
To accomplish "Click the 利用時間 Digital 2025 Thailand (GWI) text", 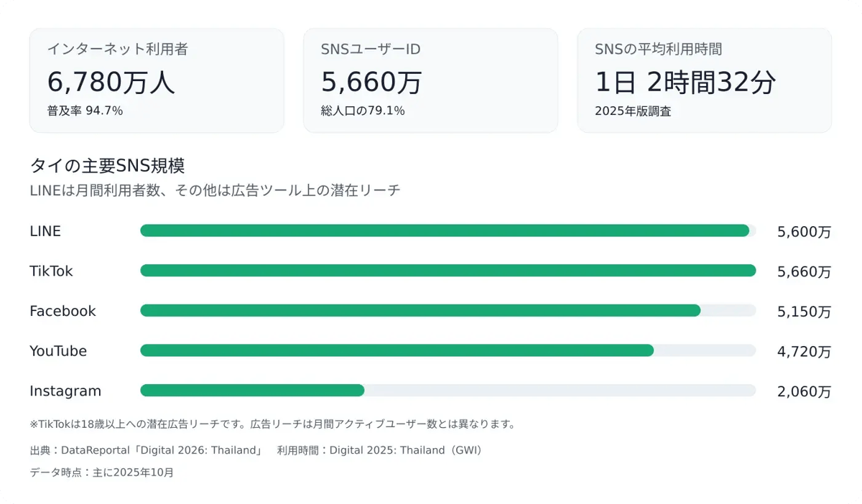I will click(381, 451).
